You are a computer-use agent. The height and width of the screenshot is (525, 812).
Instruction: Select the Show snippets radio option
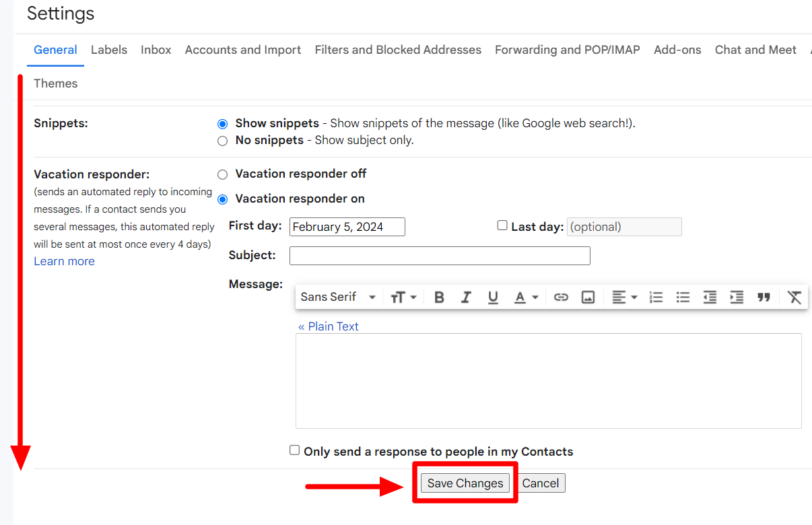coord(223,124)
